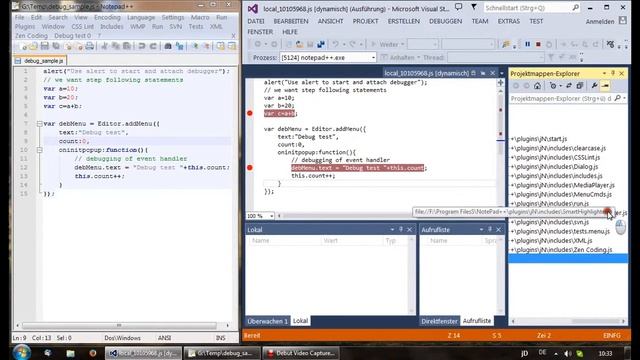Click the Pause debugging icon in Visual Studio
The height and width of the screenshot is (360, 640).
527,44
